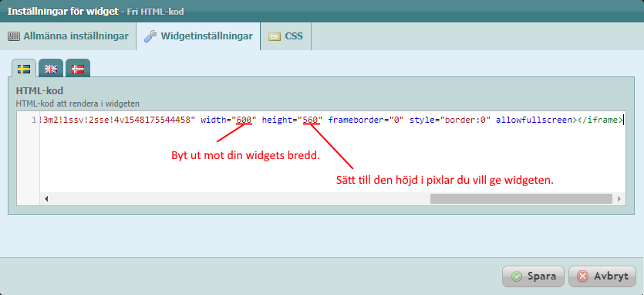Click the horizontal scrollbar right arrow
The height and width of the screenshot is (295, 644).
619,198
